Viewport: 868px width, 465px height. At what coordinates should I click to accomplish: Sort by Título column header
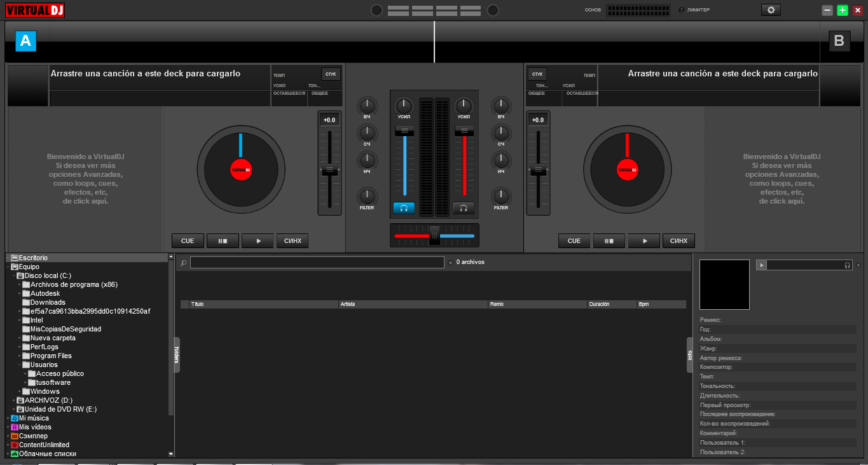[x=264, y=304]
